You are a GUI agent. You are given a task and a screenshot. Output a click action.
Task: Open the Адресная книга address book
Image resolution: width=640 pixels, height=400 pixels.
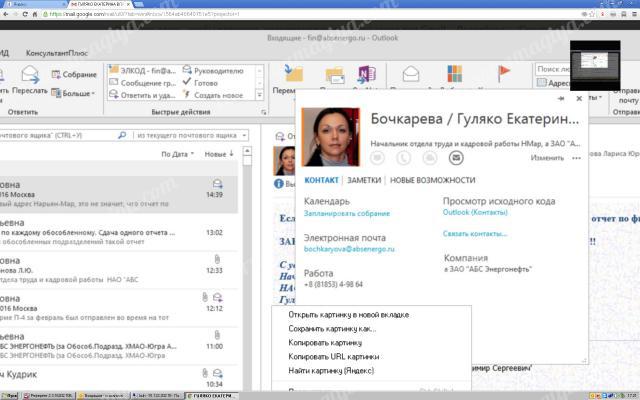pos(553,83)
